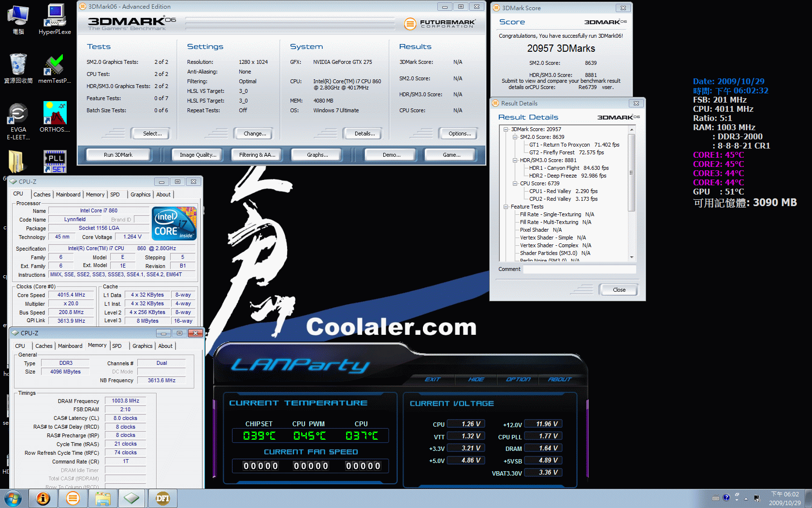812x508 pixels.
Task: Select 'CPU2 - Red Valley' row
Action: point(563,199)
